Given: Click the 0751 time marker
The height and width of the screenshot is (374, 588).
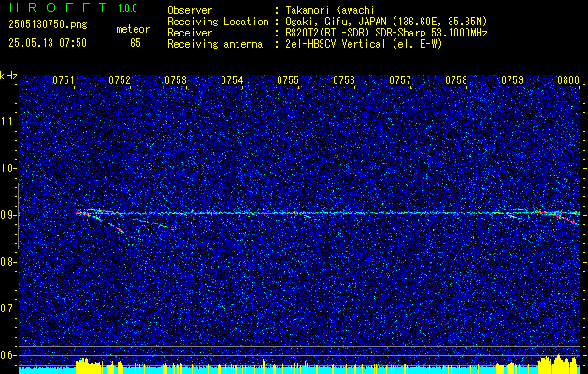Looking at the screenshot, I should click(63, 80).
